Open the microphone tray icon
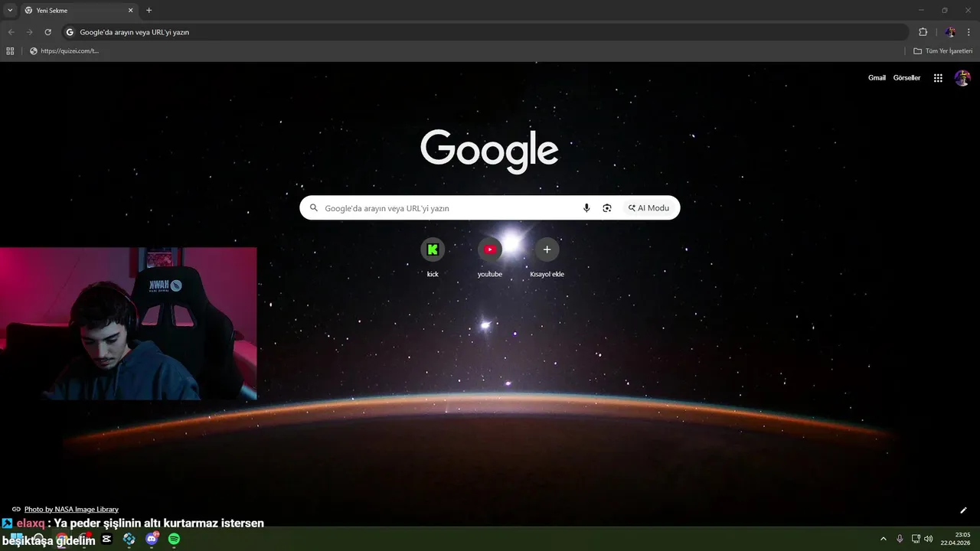980x551 pixels. [x=900, y=539]
